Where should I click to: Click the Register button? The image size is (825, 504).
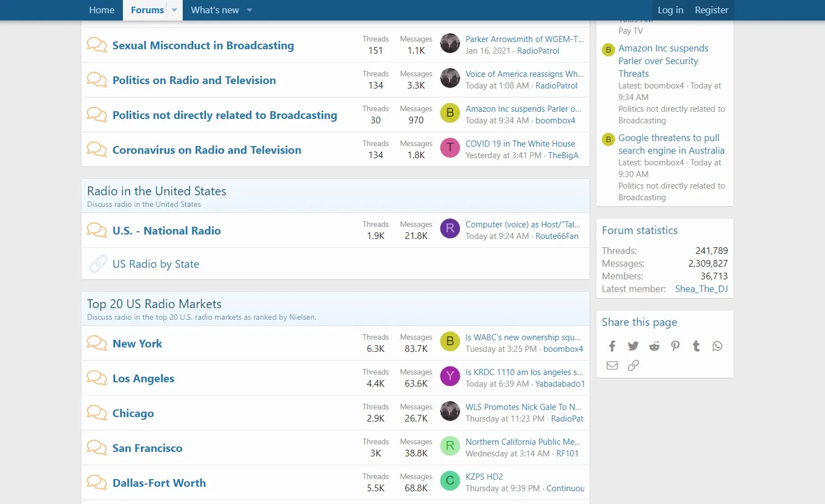[x=711, y=10]
